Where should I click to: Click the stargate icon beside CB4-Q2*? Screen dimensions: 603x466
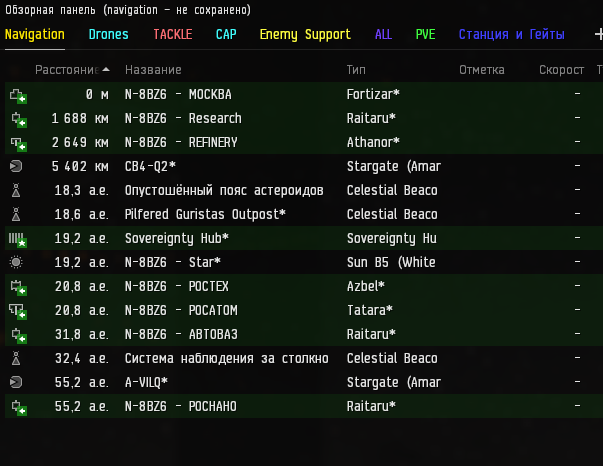(x=16, y=166)
